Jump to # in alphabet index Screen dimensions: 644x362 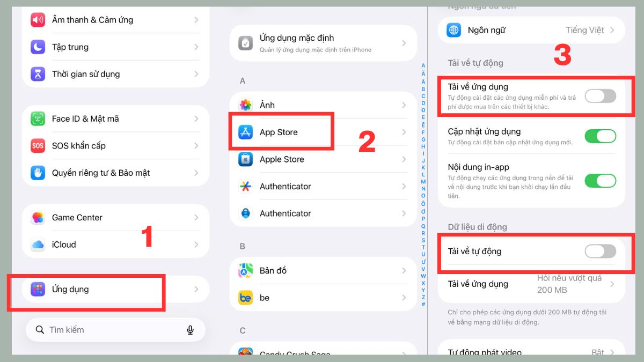pyautogui.click(x=423, y=305)
